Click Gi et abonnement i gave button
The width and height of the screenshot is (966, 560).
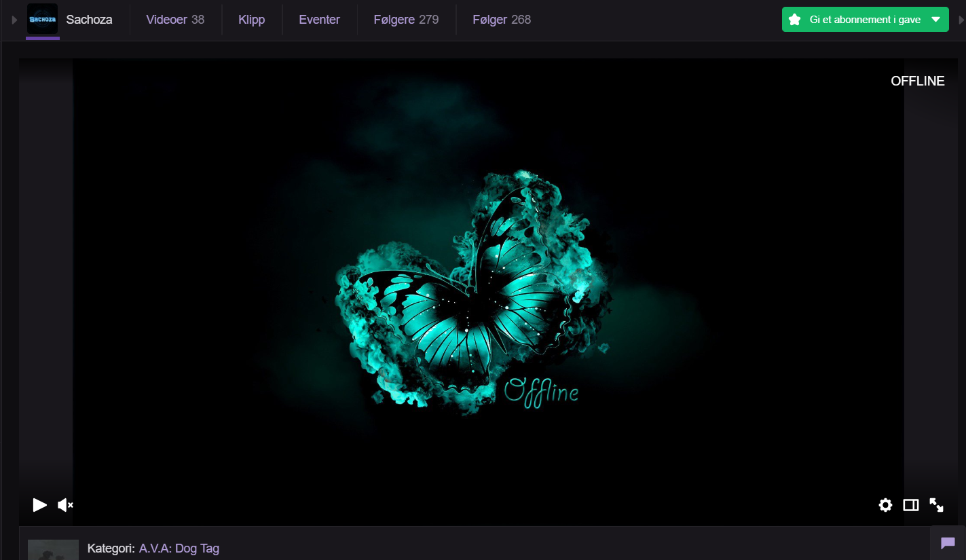tap(865, 20)
